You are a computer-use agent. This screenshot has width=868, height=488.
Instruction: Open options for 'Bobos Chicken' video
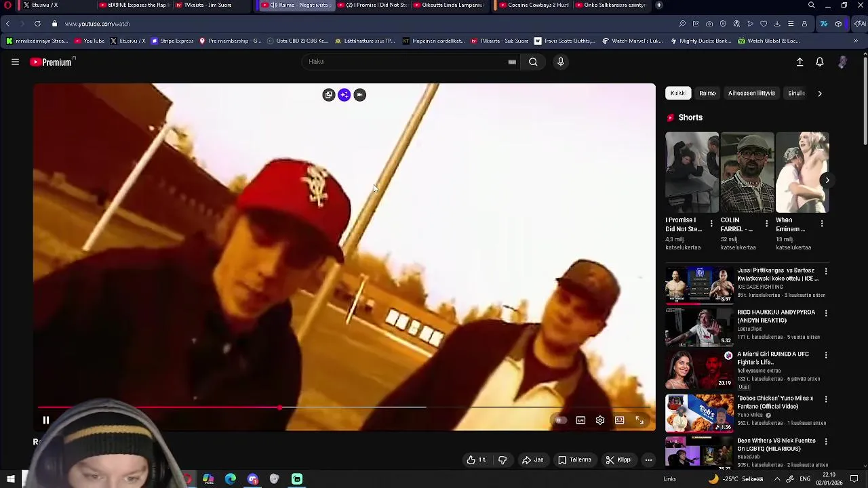(x=825, y=399)
